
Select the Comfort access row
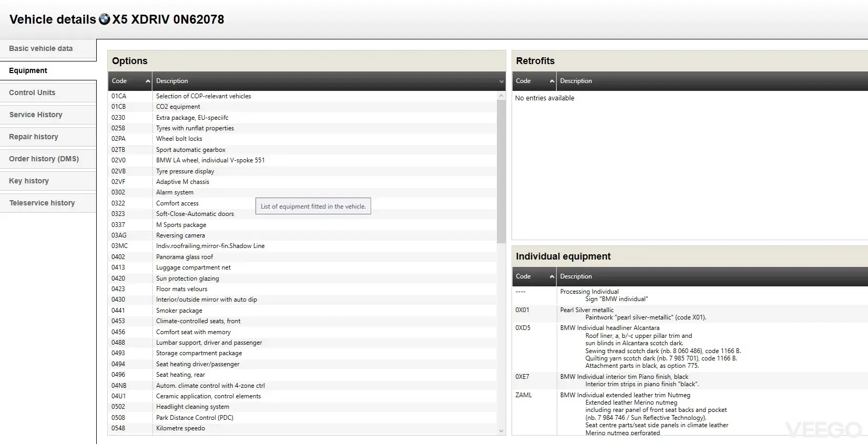[x=302, y=203]
